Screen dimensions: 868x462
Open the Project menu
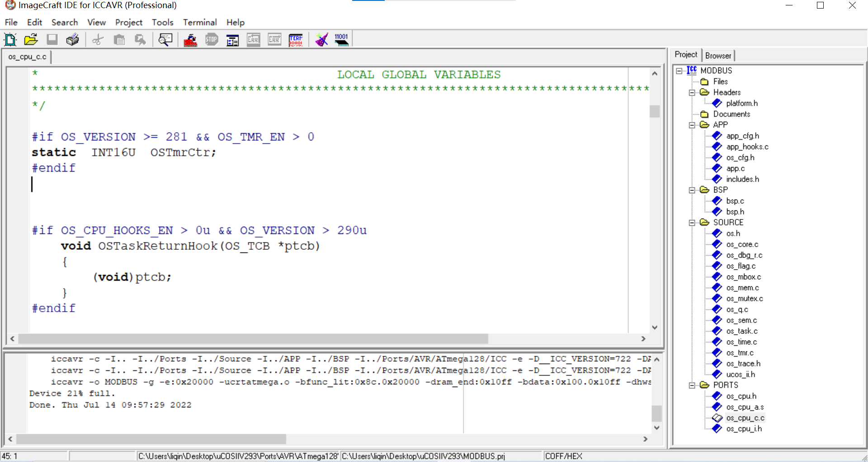(x=128, y=22)
